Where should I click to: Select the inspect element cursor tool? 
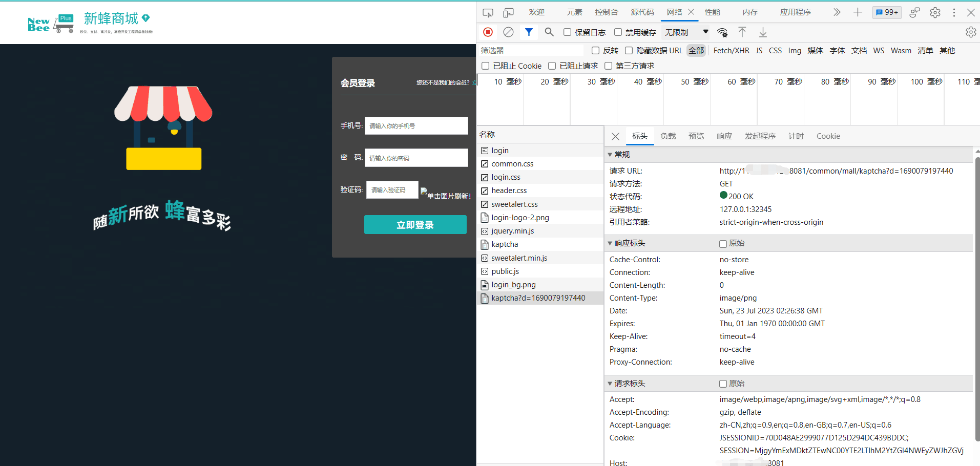[x=487, y=12]
